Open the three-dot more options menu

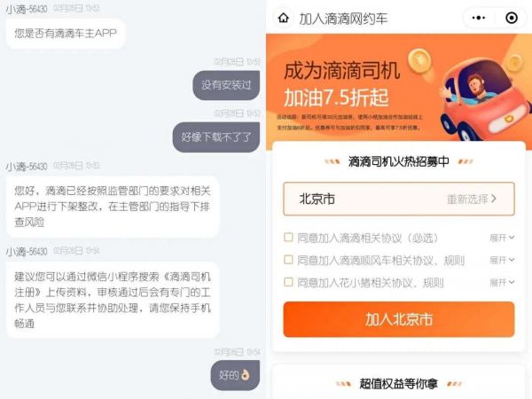tap(479, 18)
